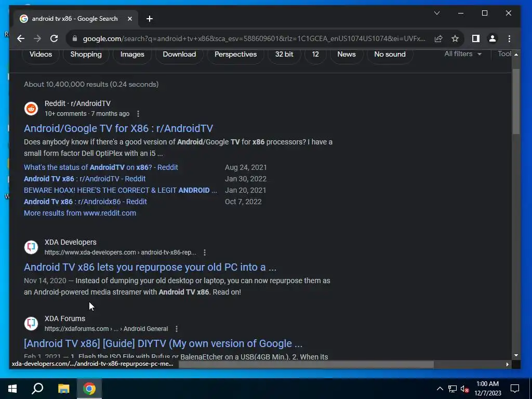532x399 pixels.
Task: Open the options dots beside the Reddit result
Action: tap(138, 114)
